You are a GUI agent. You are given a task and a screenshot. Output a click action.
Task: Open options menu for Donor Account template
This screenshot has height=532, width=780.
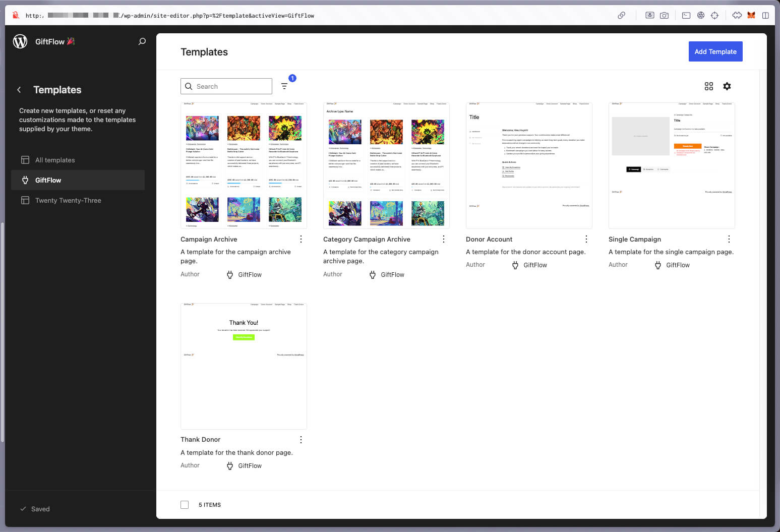pyautogui.click(x=586, y=239)
